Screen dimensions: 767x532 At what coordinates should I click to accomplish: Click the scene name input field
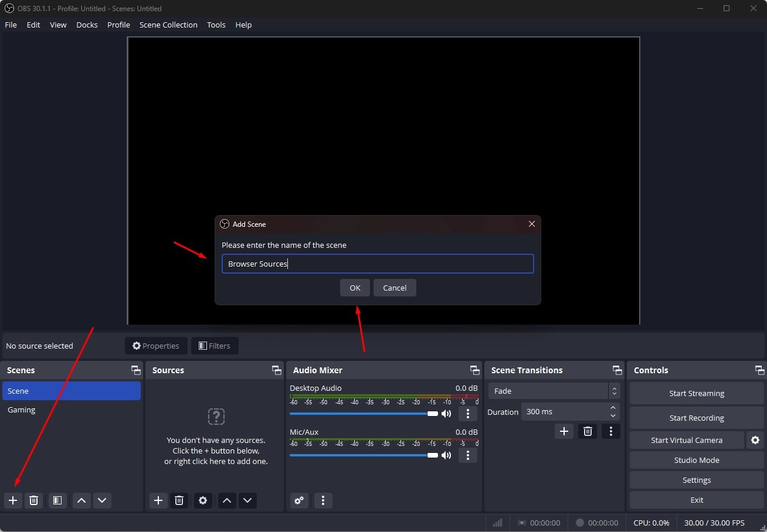click(378, 264)
